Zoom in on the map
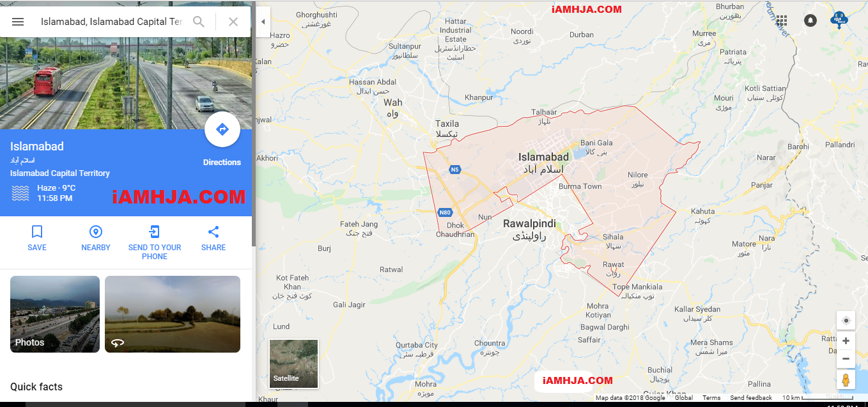 [x=846, y=340]
